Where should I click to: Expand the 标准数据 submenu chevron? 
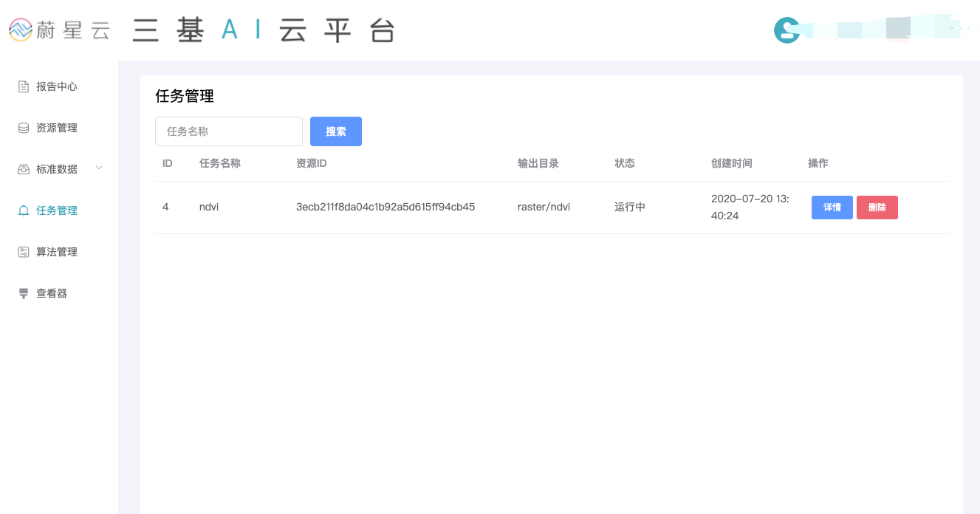click(x=99, y=168)
